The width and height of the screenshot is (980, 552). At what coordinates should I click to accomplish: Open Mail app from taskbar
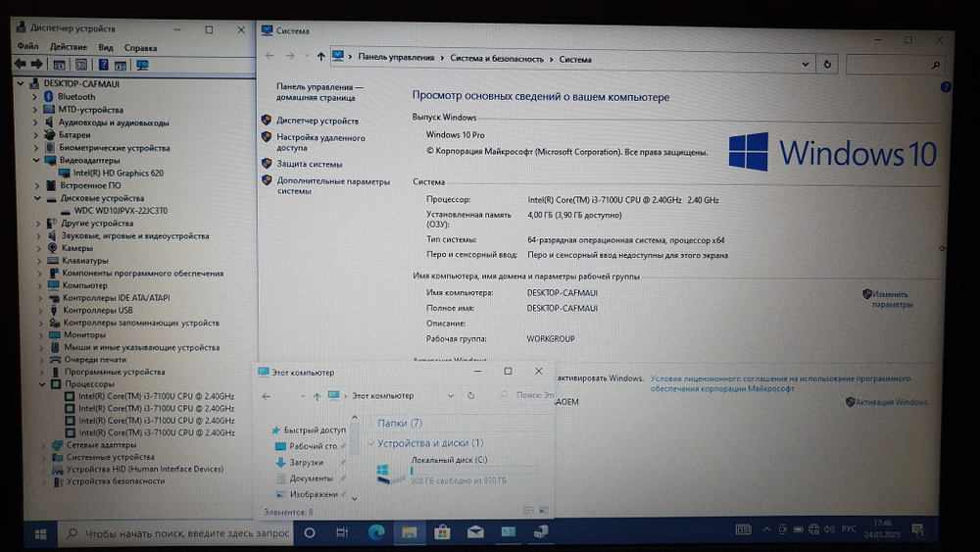[475, 532]
